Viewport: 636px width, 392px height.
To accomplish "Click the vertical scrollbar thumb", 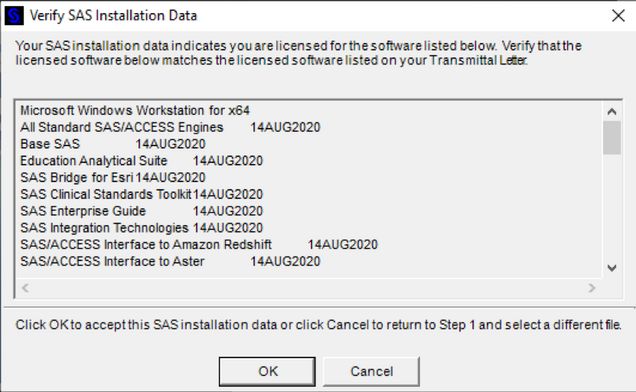I will tap(612, 137).
